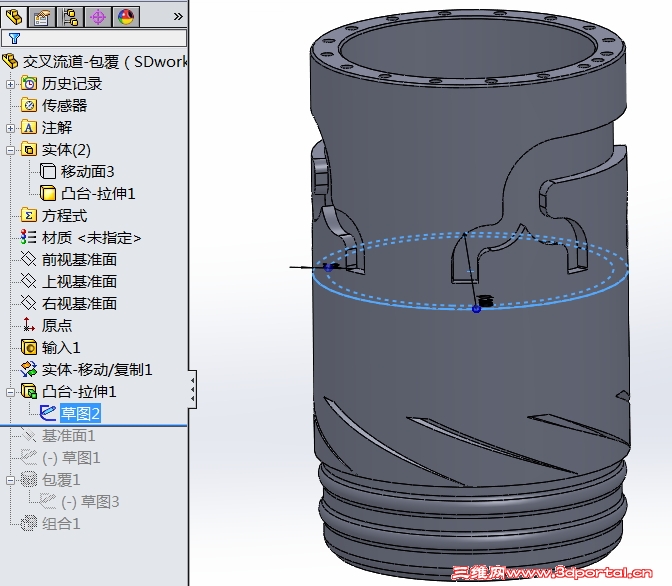Viewport: 672px width, 586px height.
Task: Click the 输入1 imported icon
Action: pyautogui.click(x=29, y=347)
